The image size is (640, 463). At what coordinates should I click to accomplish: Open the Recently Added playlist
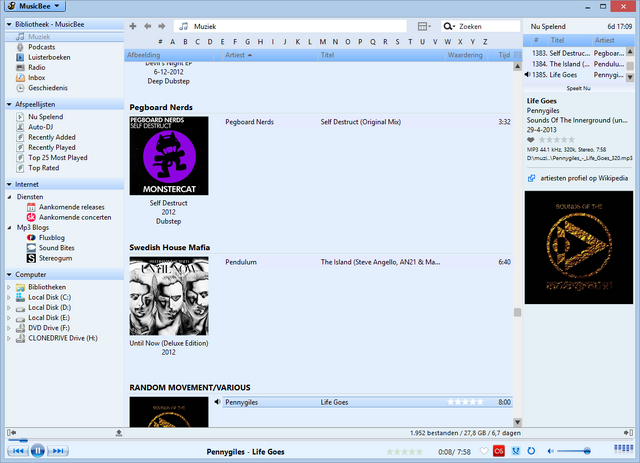point(51,137)
